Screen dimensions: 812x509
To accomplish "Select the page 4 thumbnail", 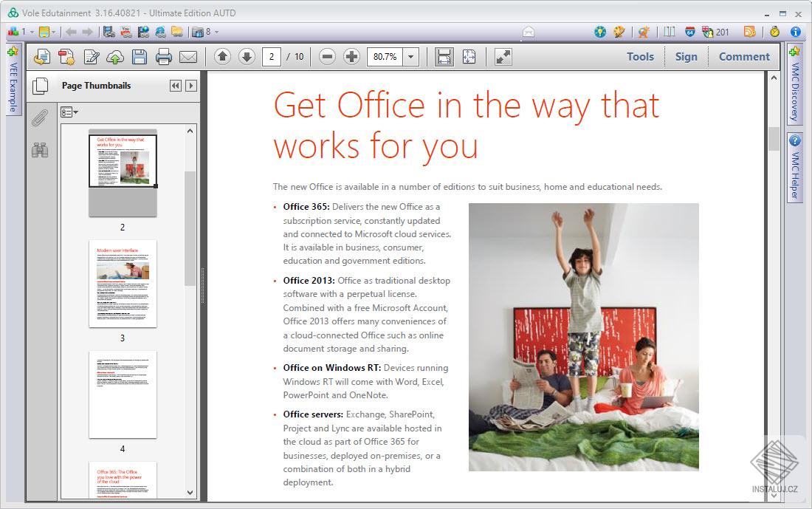I will coord(123,394).
